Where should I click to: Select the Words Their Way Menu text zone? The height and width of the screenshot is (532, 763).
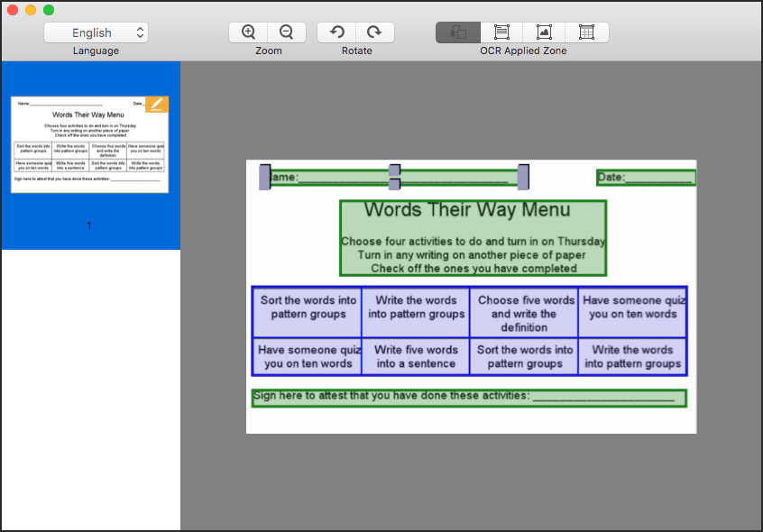(473, 237)
